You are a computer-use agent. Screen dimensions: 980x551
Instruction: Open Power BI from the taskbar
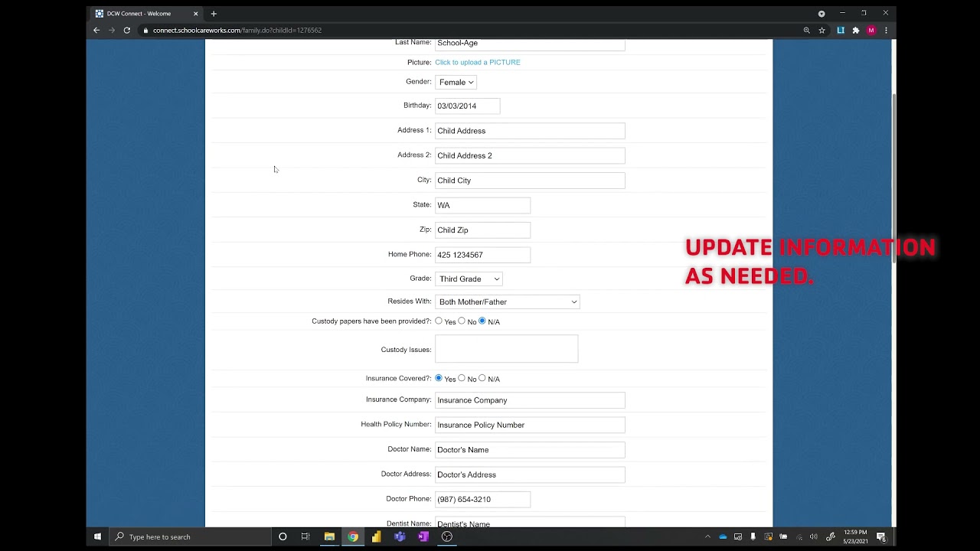coord(376,537)
